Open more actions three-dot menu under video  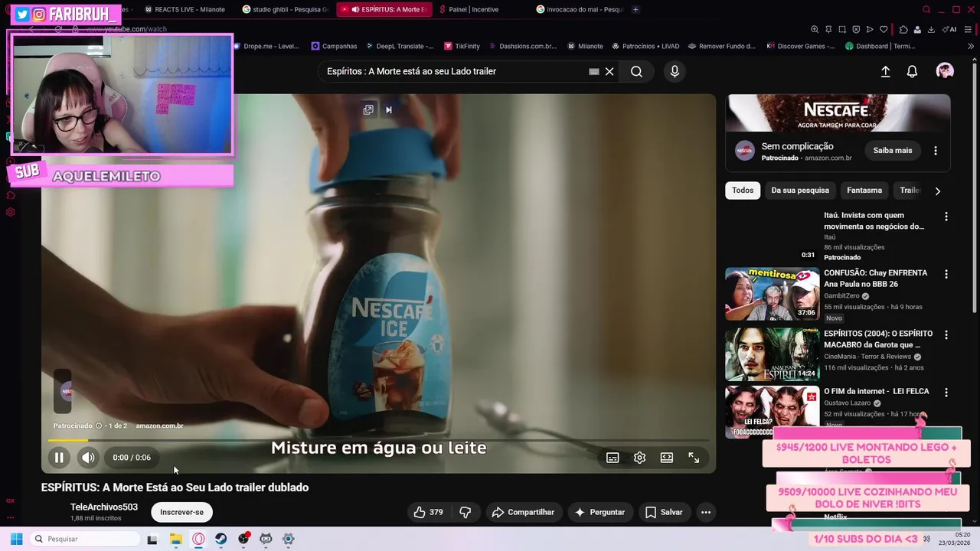(706, 512)
